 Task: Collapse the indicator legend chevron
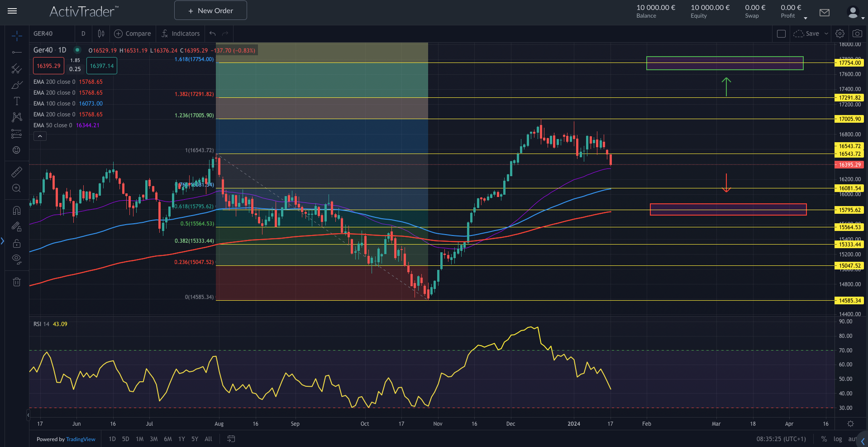click(x=40, y=136)
